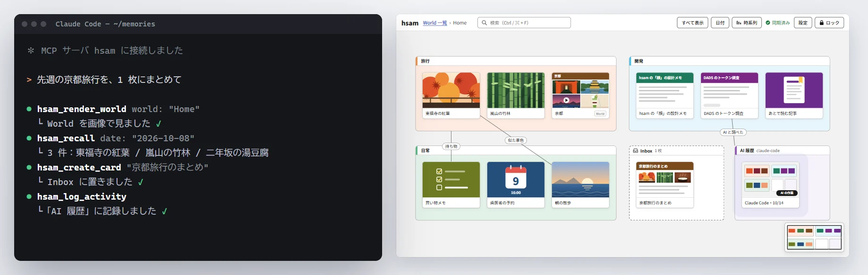Click the prompt 先週の京都旅行を、1 枚にまとめて
Image resolution: width=868 pixels, height=275 pixels.
(x=109, y=80)
